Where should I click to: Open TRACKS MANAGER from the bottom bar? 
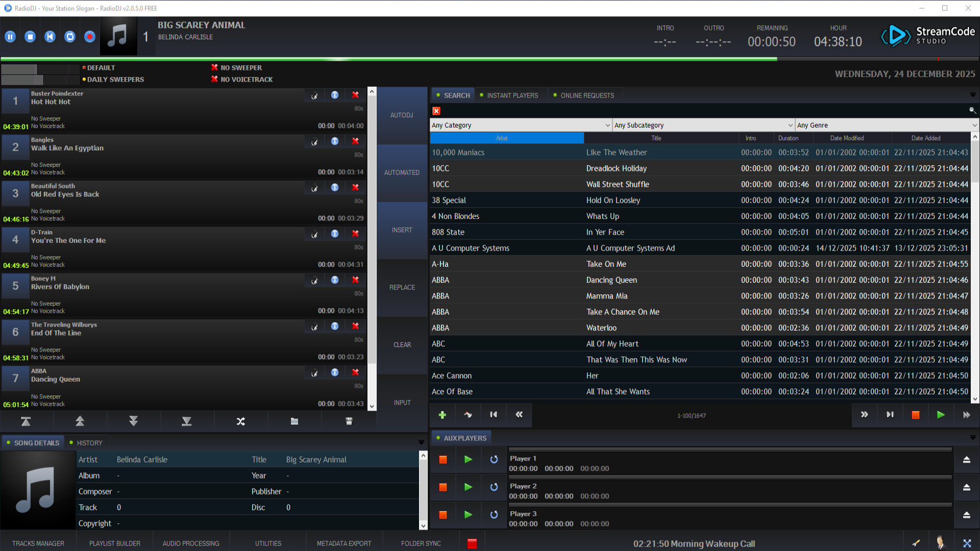(38, 543)
